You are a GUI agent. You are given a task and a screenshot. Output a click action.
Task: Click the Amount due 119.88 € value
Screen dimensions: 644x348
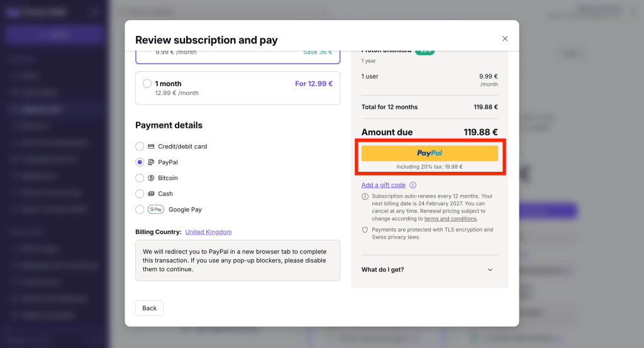(x=480, y=132)
